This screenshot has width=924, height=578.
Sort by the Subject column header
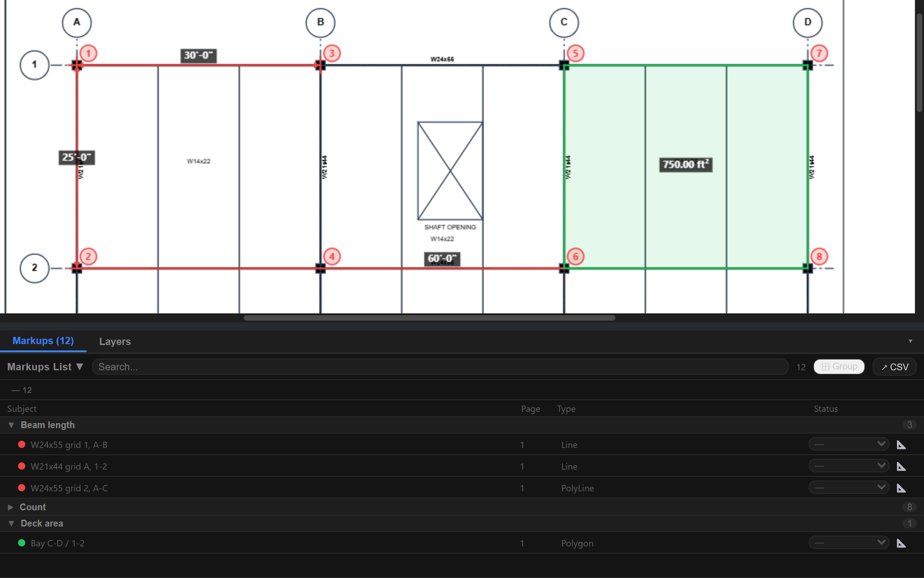point(22,409)
